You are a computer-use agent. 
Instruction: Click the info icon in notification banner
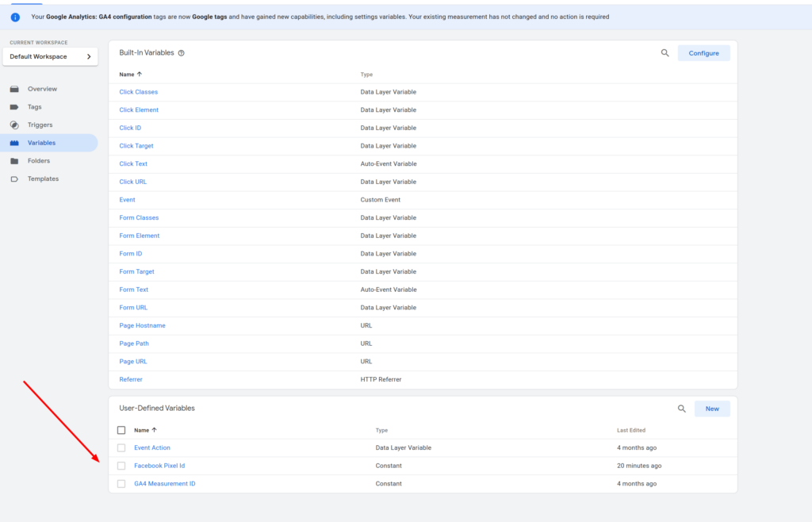[x=15, y=17]
